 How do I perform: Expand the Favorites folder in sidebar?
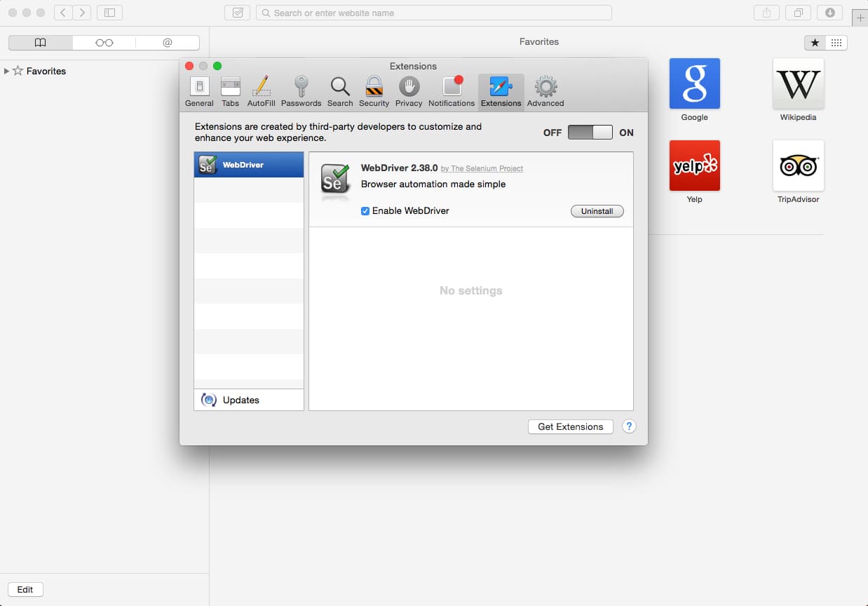7,71
